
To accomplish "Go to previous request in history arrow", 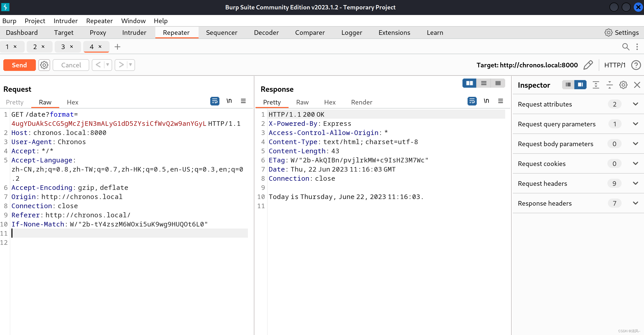I will tap(98, 65).
